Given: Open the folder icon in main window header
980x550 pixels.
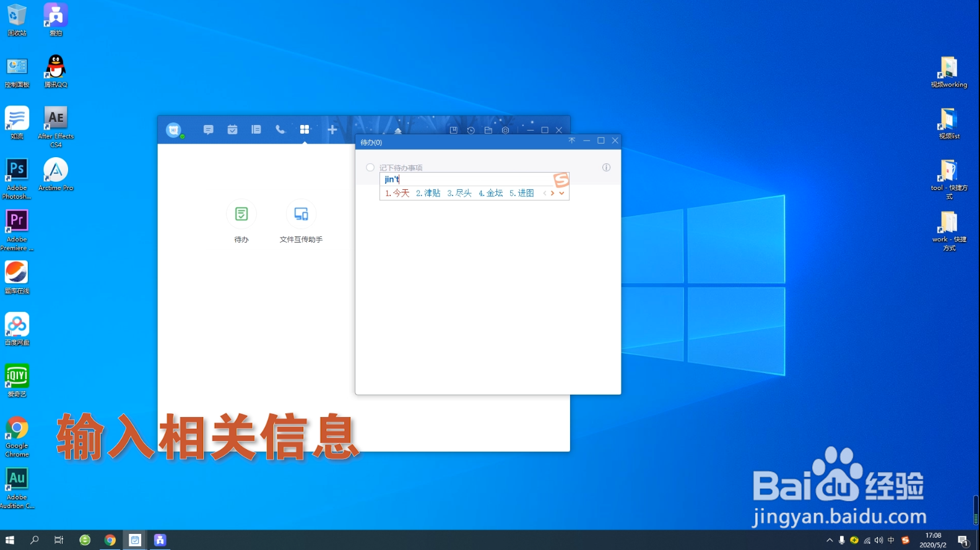Looking at the screenshot, I should coord(488,130).
